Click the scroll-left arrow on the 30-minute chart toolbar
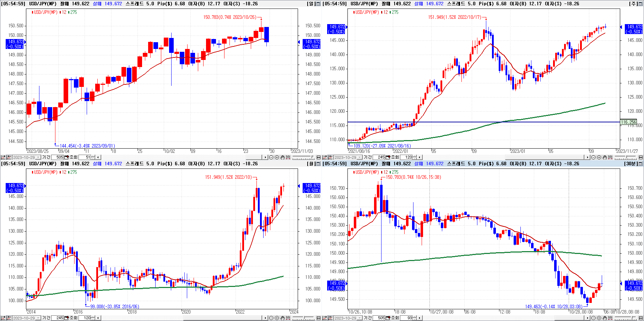Viewport: 644px width, 321px height. 420,318
